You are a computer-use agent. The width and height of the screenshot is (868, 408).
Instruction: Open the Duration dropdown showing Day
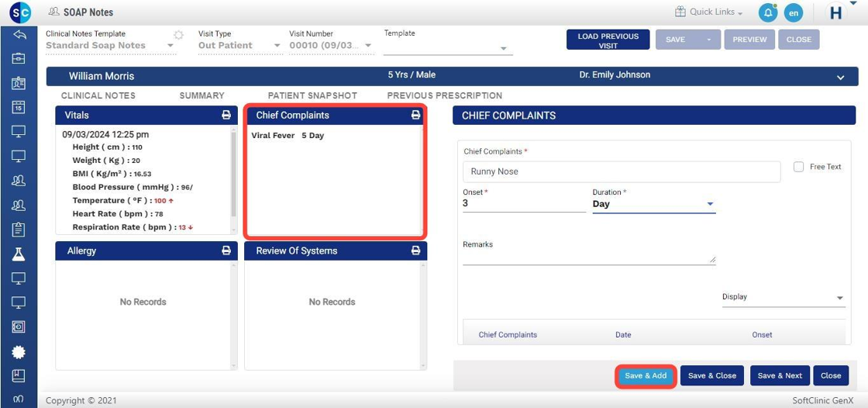coord(653,204)
